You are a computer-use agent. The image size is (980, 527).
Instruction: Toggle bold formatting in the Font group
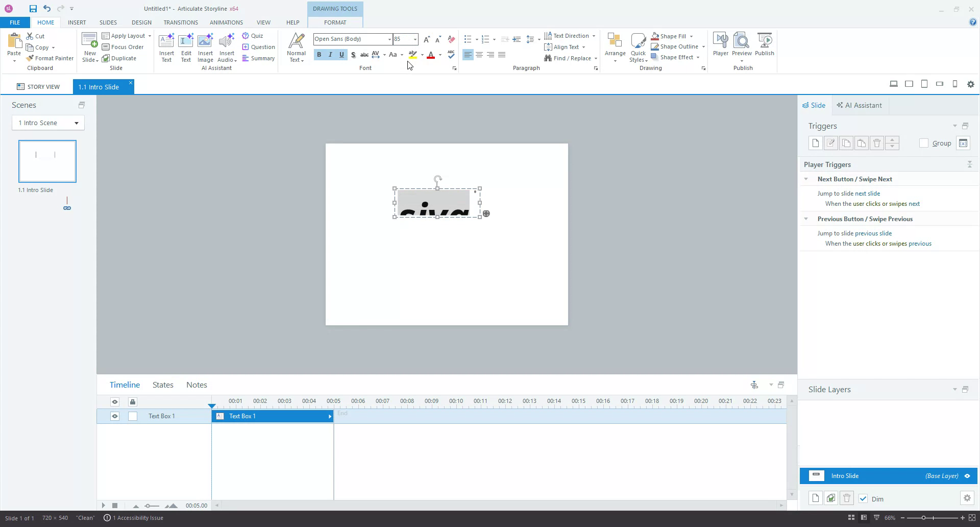318,55
